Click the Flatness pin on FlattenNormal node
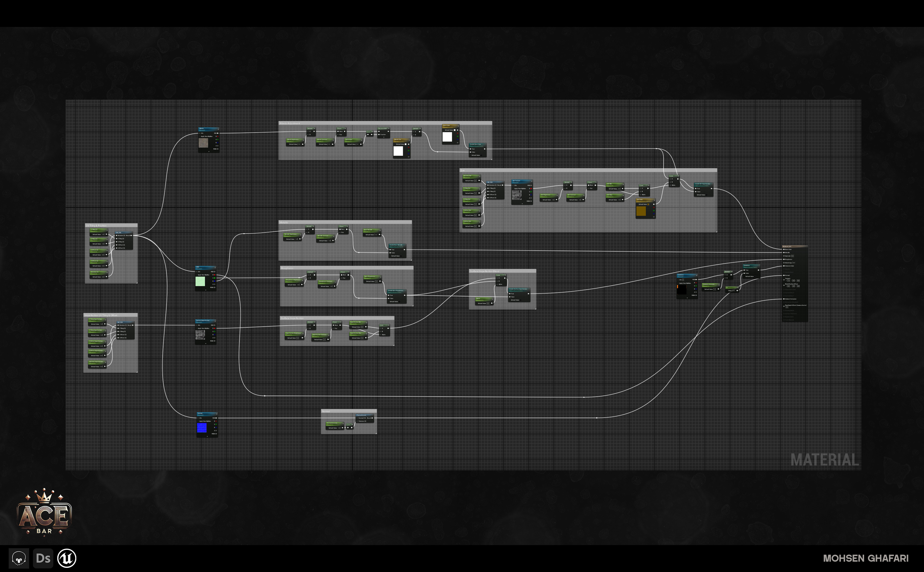The image size is (924, 572). point(357,421)
